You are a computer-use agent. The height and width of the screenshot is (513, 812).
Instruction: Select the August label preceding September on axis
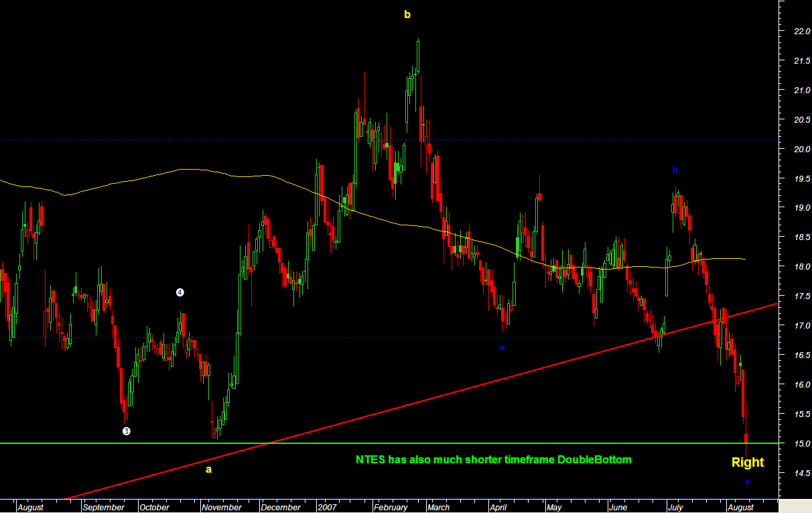pyautogui.click(x=31, y=508)
